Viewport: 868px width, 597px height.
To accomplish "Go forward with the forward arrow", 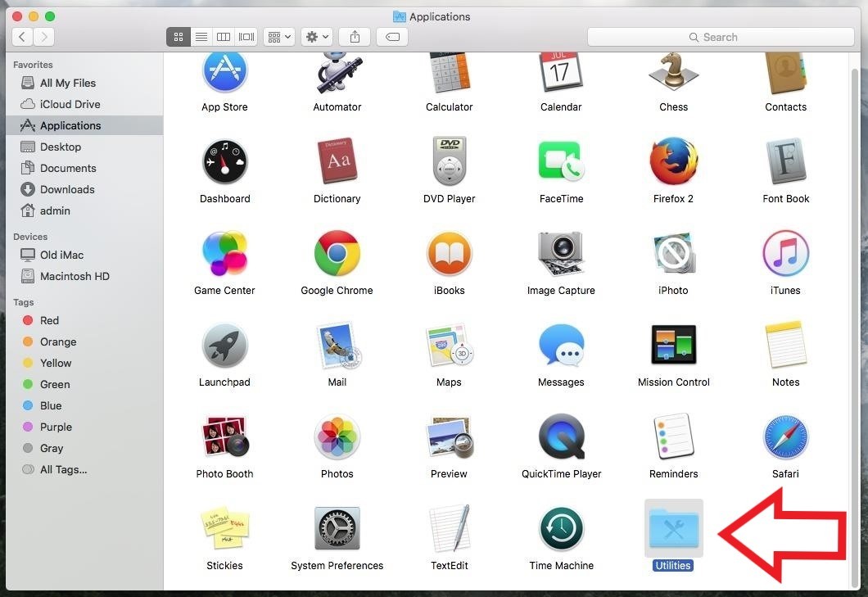I will 43,37.
